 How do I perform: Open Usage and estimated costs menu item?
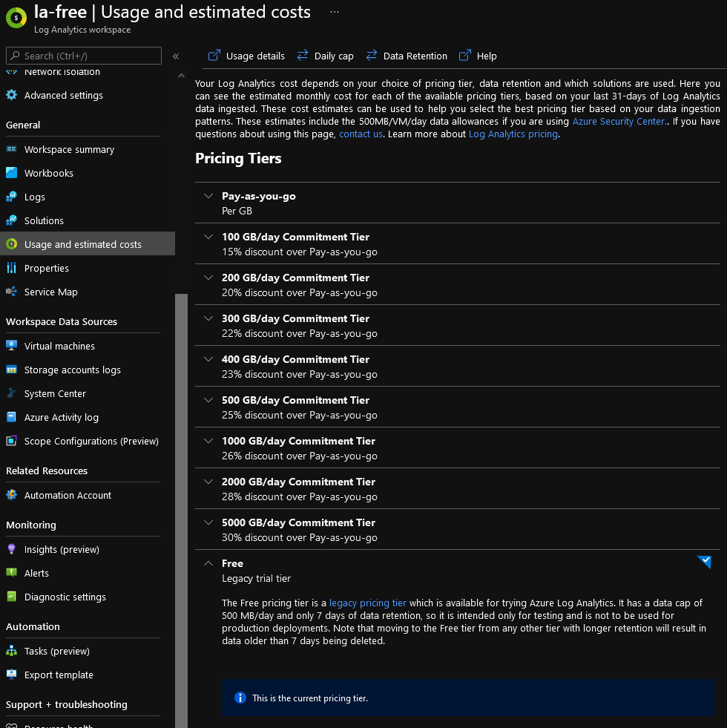[x=88, y=243]
